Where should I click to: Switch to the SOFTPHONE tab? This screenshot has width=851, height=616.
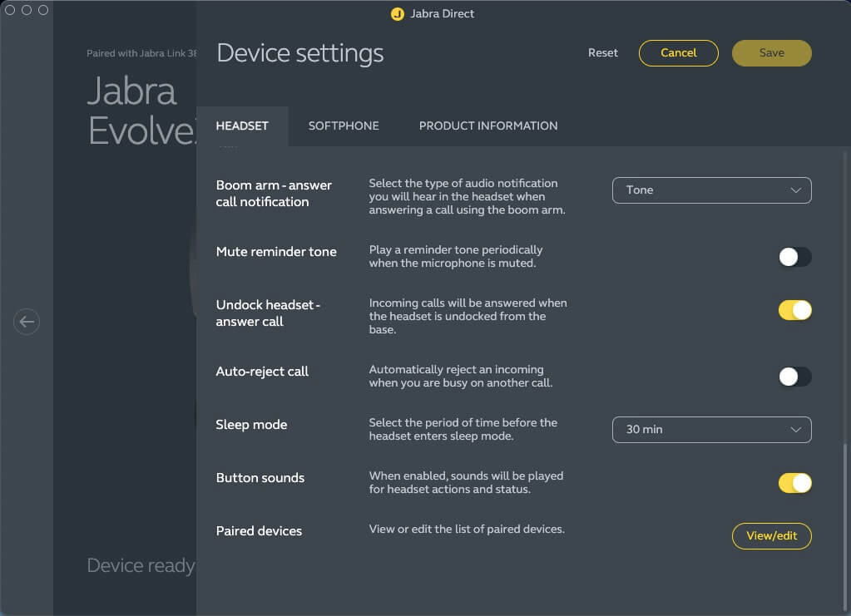point(344,126)
